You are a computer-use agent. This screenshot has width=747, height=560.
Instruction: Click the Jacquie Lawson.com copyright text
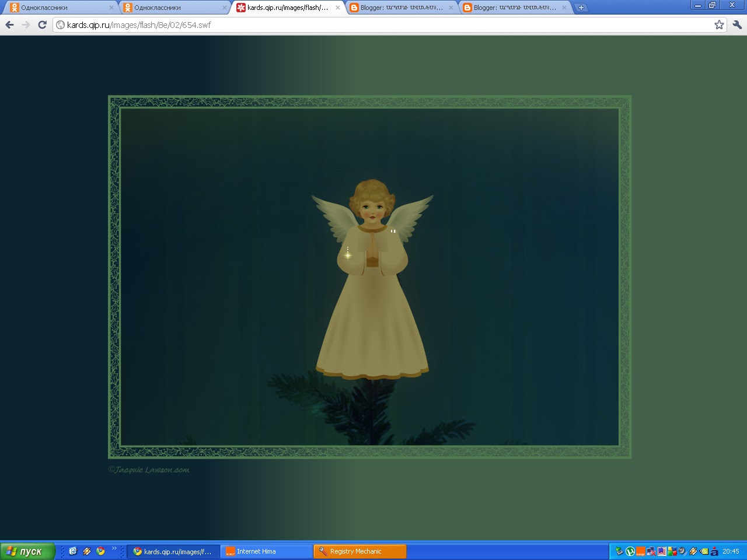click(149, 470)
